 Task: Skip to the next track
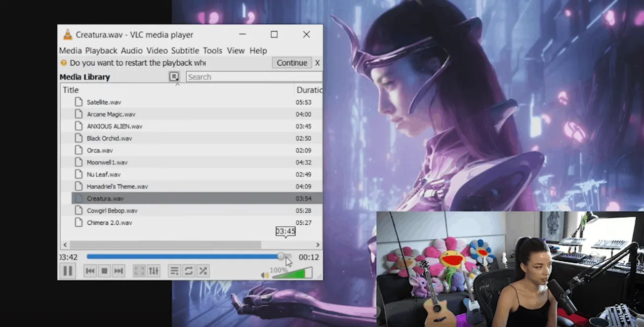pyautogui.click(x=119, y=271)
